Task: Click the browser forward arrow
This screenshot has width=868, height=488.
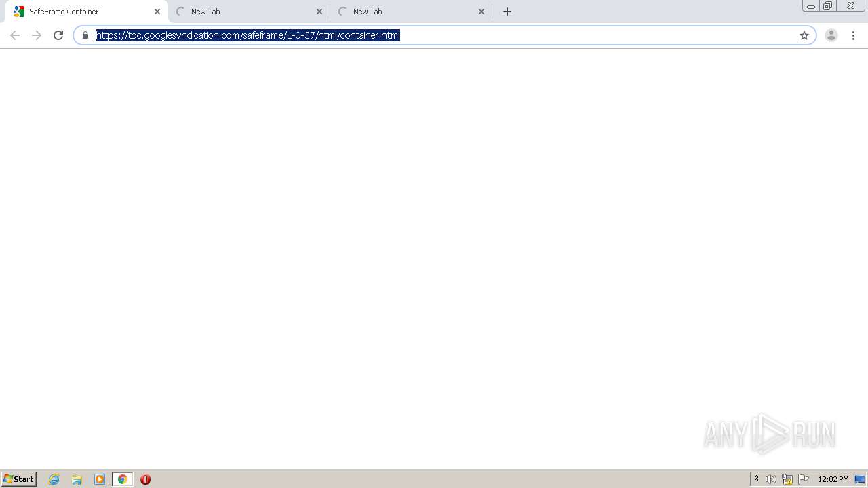Action: [x=37, y=35]
